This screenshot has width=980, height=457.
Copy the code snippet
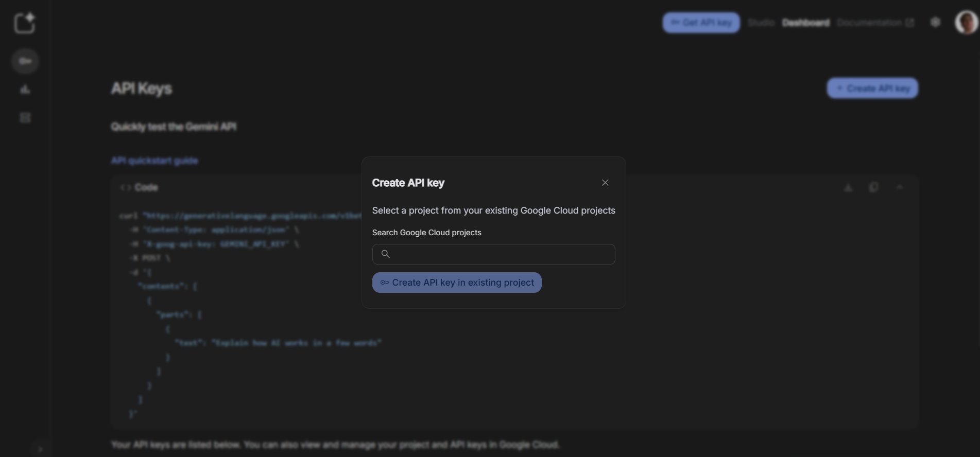click(873, 187)
